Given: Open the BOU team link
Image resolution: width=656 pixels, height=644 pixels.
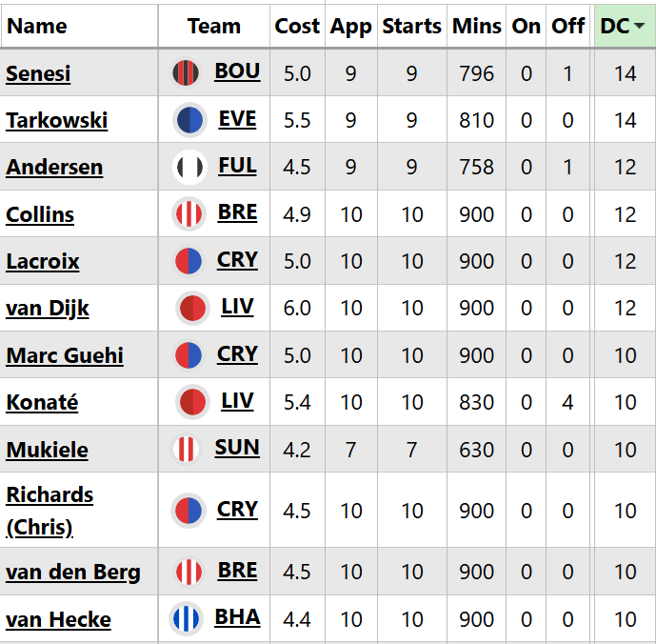Looking at the screenshot, I should (x=237, y=71).
